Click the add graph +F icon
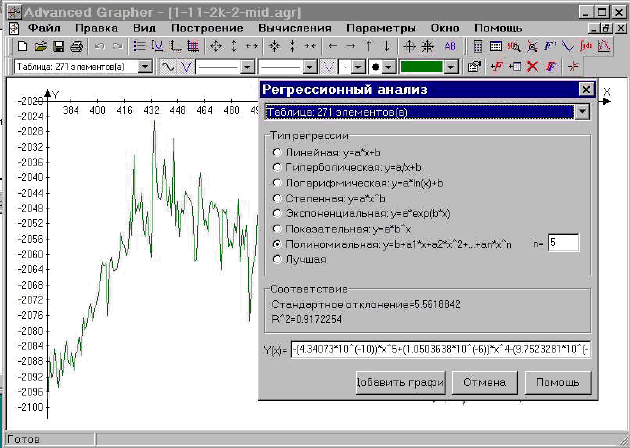 497,66
